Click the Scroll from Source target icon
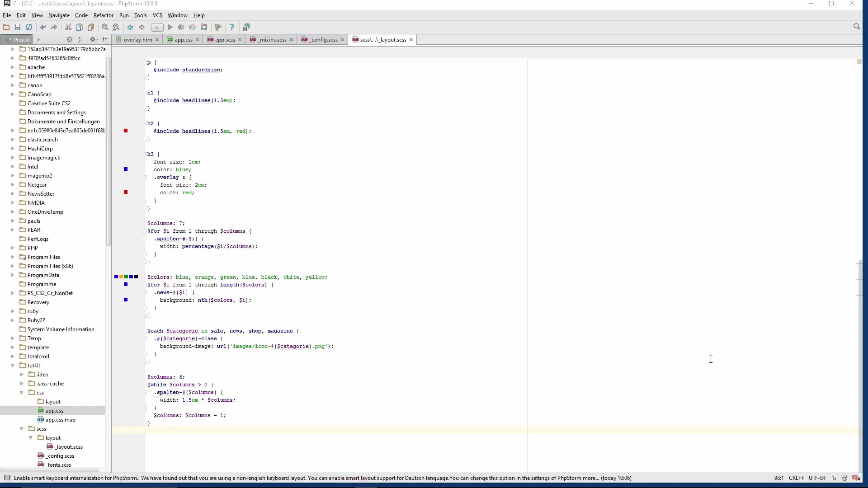Image resolution: width=868 pixels, height=488 pixels. (x=69, y=39)
